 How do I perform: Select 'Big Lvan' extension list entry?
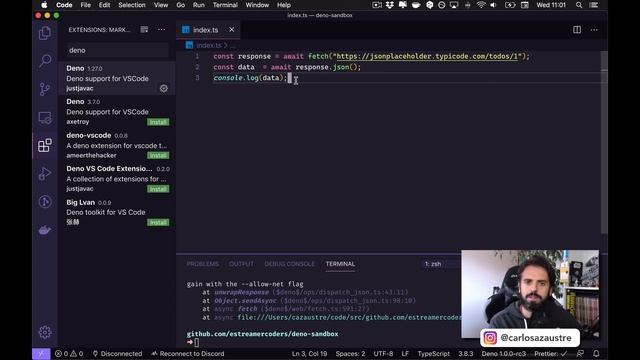(117, 212)
